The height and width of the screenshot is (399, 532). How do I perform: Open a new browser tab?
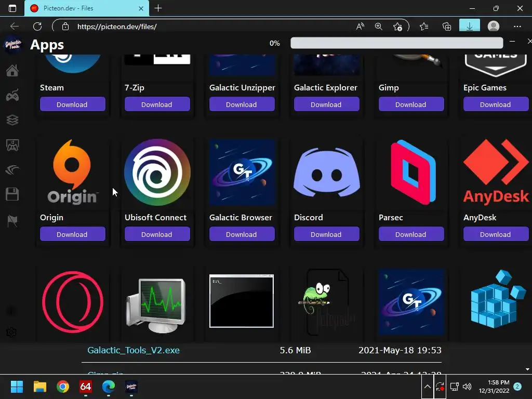pos(158,8)
